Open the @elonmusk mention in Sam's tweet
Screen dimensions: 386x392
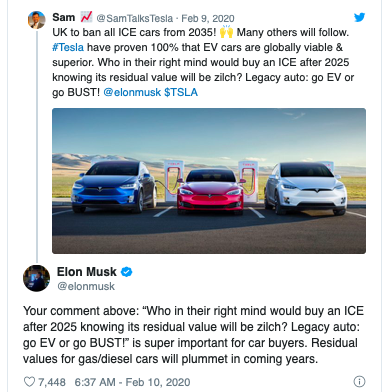132,92
